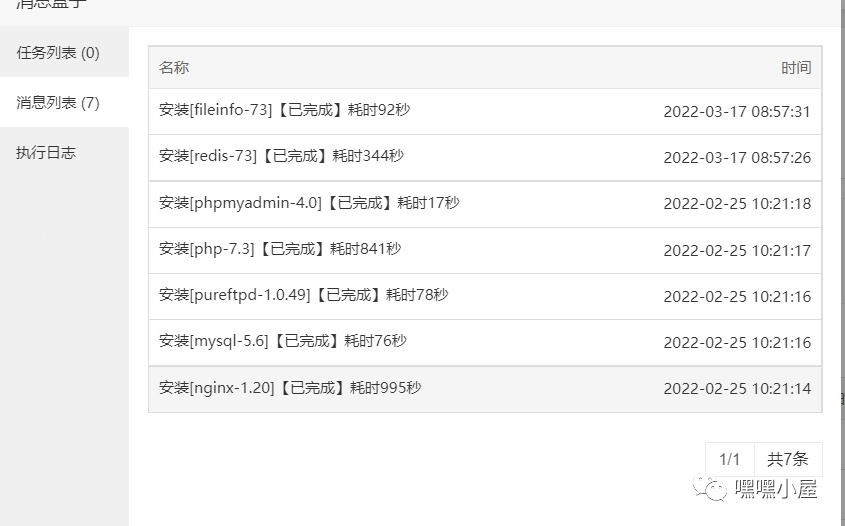845x526 pixels.
Task: Click the 嘿嘿小屋 watermark text
Action: [777, 489]
